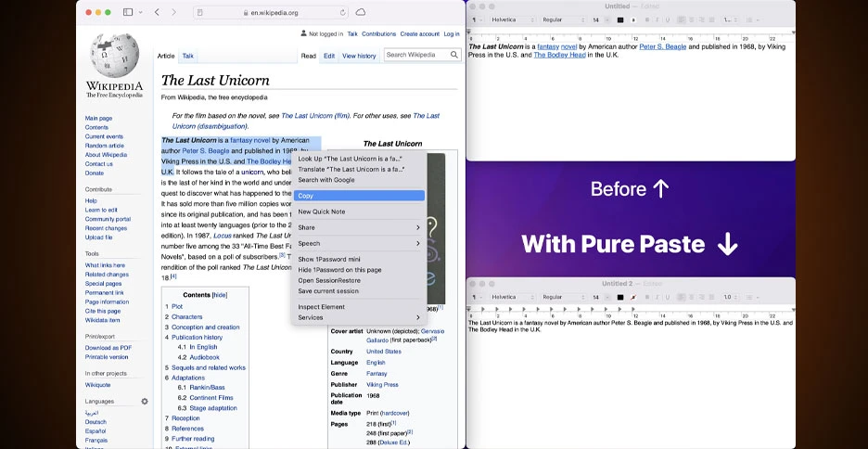Open line spacing dropdown in Untitled window
Viewport: 868px width, 449px height.
tap(731, 19)
